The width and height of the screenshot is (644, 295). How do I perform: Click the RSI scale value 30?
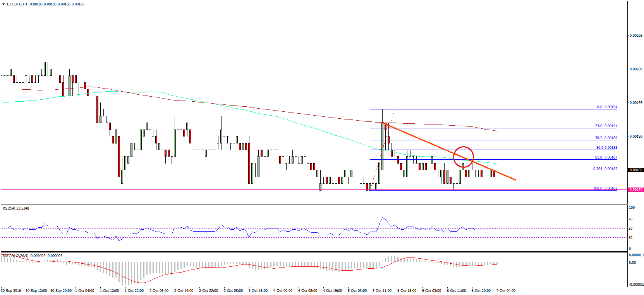[x=630, y=238]
